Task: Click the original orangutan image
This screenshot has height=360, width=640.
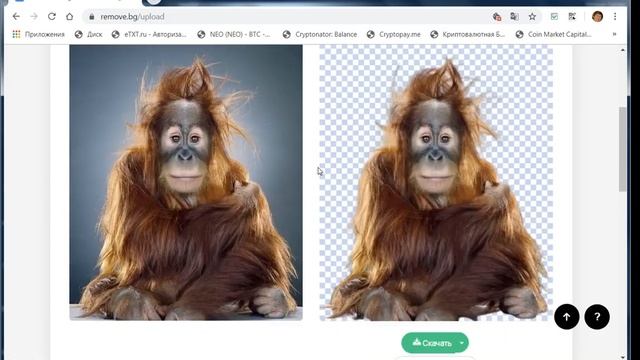Action: (186, 182)
